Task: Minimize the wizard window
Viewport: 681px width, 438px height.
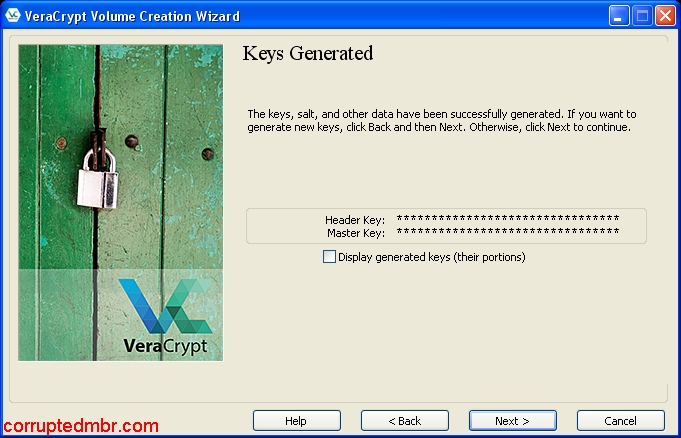Action: (x=619, y=16)
